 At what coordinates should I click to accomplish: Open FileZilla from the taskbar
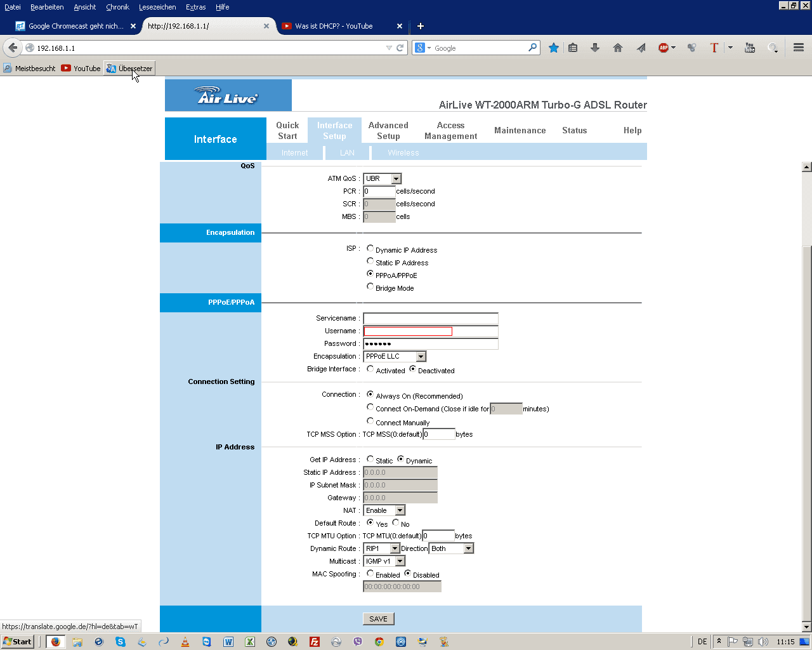315,642
